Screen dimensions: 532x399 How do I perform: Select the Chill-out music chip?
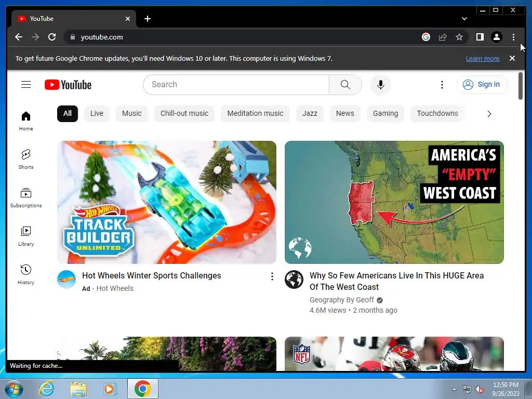click(184, 113)
